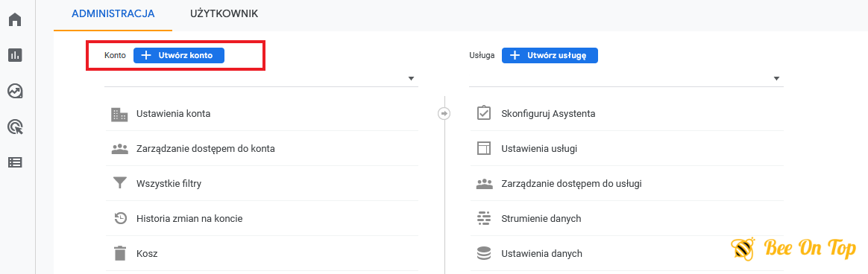Open Skonfiguruj Asystenta
868x274 pixels.
click(x=627, y=113)
